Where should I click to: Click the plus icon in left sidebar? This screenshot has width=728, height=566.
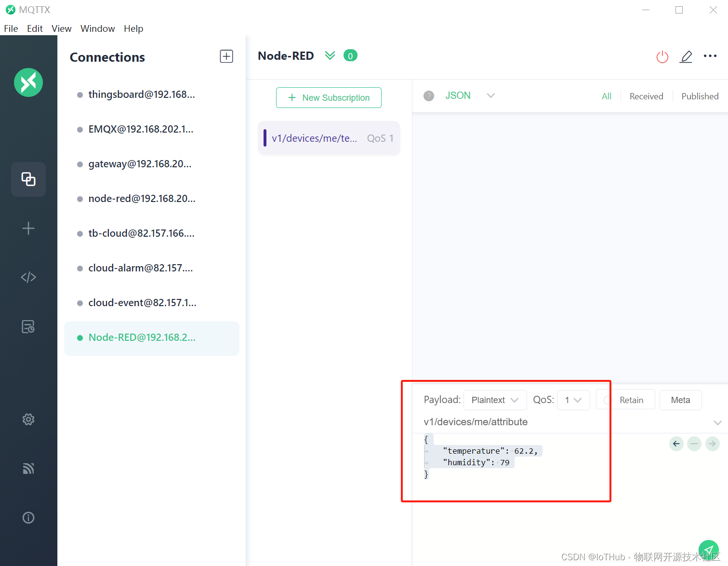[x=28, y=229]
